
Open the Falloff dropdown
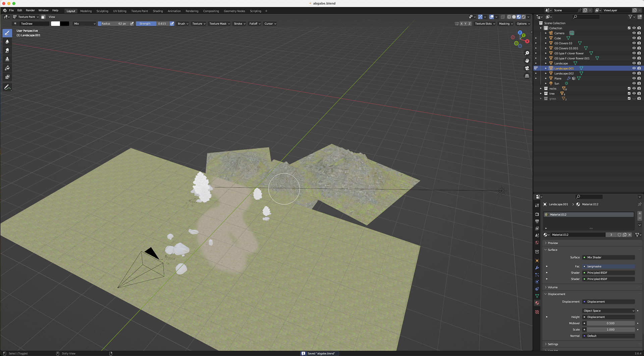[255, 24]
